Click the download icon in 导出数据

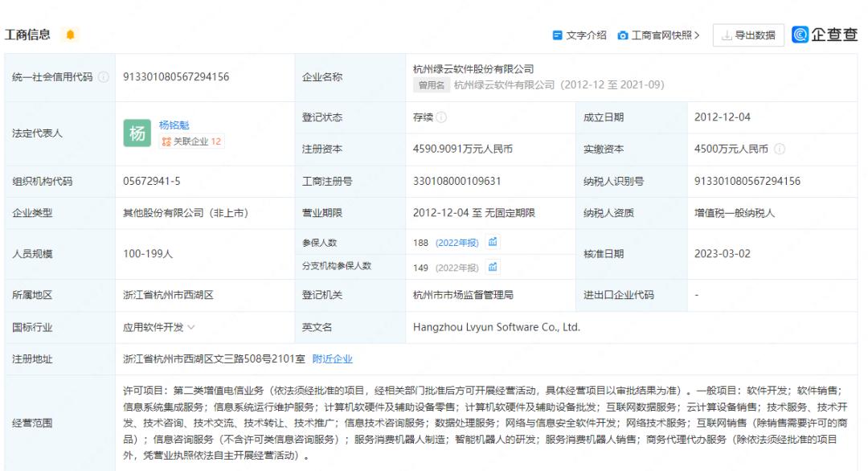(727, 35)
